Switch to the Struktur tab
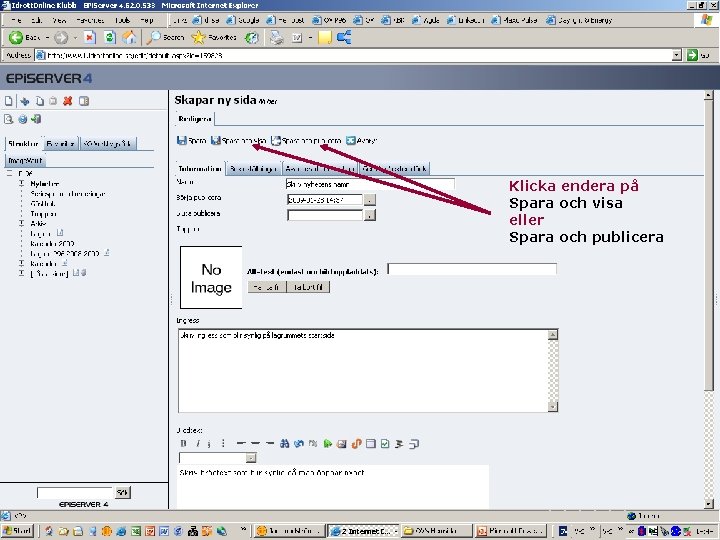The width and height of the screenshot is (720, 540). 23,144
